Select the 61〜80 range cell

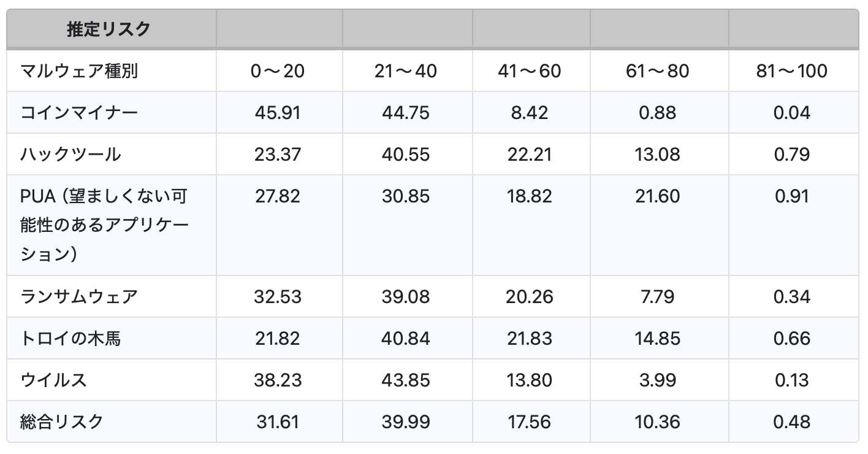point(658,71)
